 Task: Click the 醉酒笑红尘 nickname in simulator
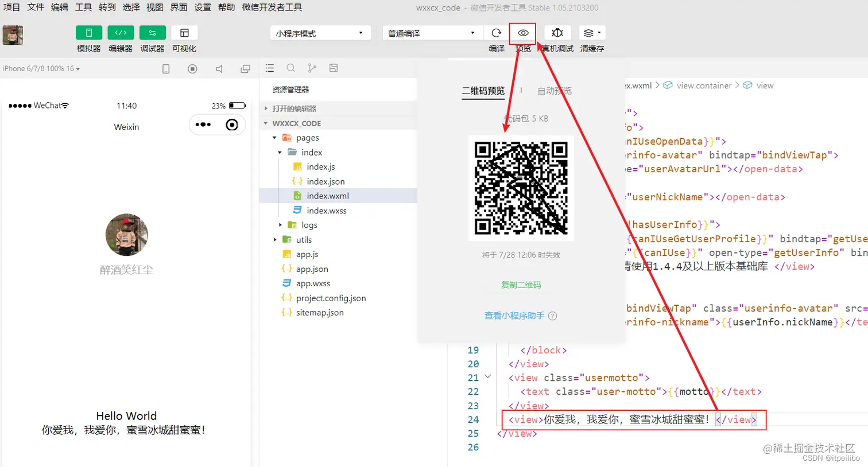pyautogui.click(x=126, y=270)
